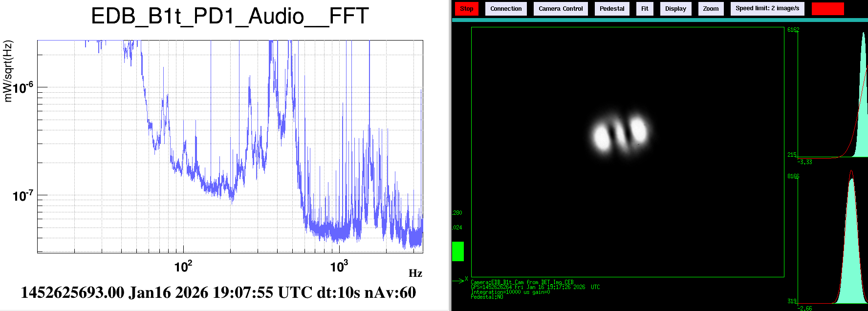This screenshot has height=311, width=868.
Task: Click the Zoom button in toolbar
Action: click(x=711, y=9)
